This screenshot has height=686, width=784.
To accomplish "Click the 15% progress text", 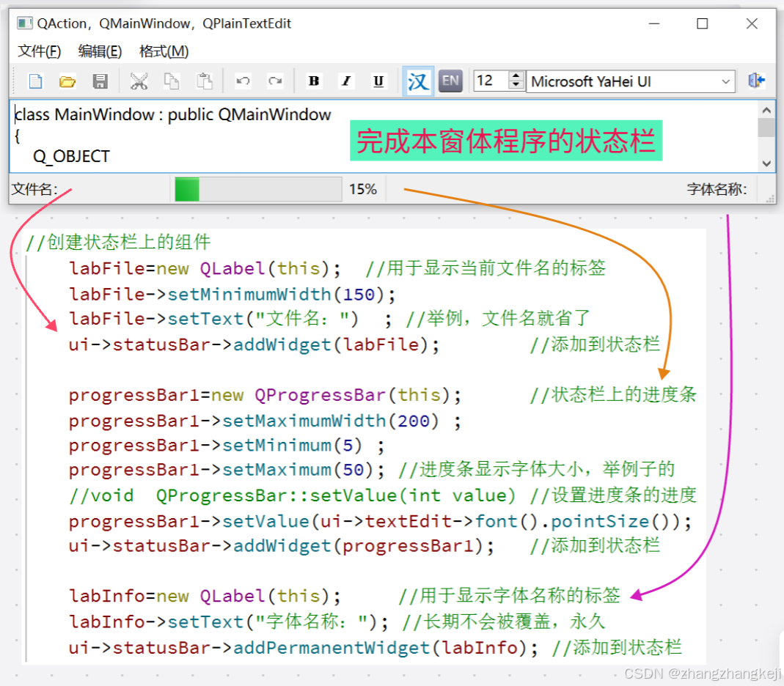I will [x=363, y=189].
